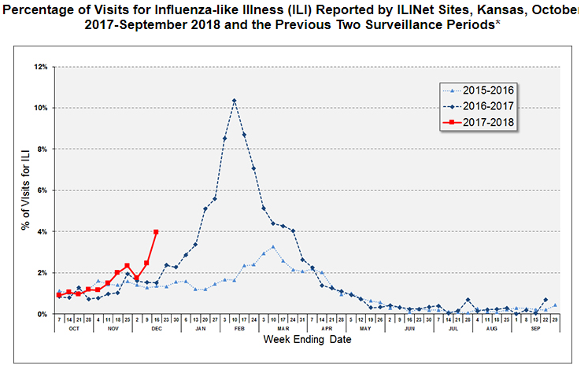Click the last red 2017-2018 data point
Screen dimensions: 588x369
(x=156, y=232)
